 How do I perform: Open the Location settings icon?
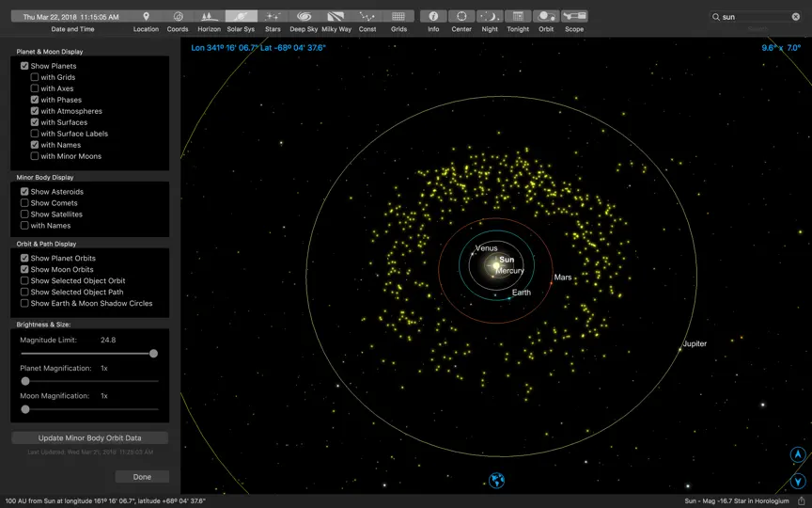tap(146, 17)
